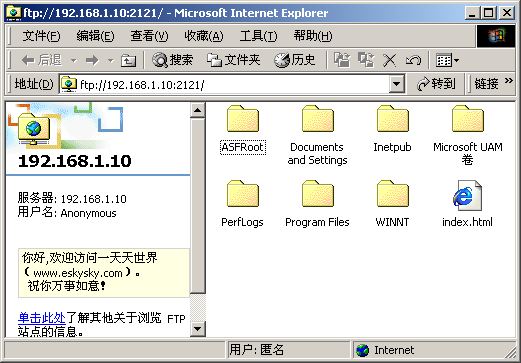
Task: Click the Links (链接) toolbar label
Action: (487, 84)
